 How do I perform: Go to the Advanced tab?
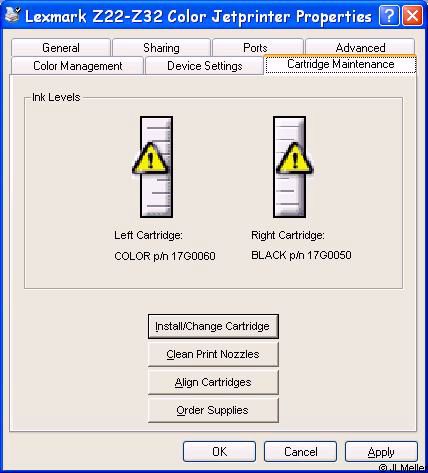(x=360, y=48)
